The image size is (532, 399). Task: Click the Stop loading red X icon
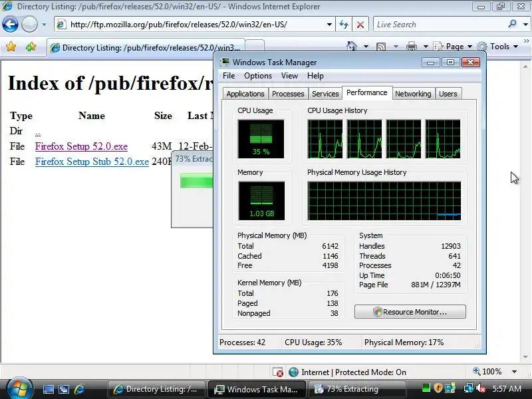pyautogui.click(x=360, y=25)
